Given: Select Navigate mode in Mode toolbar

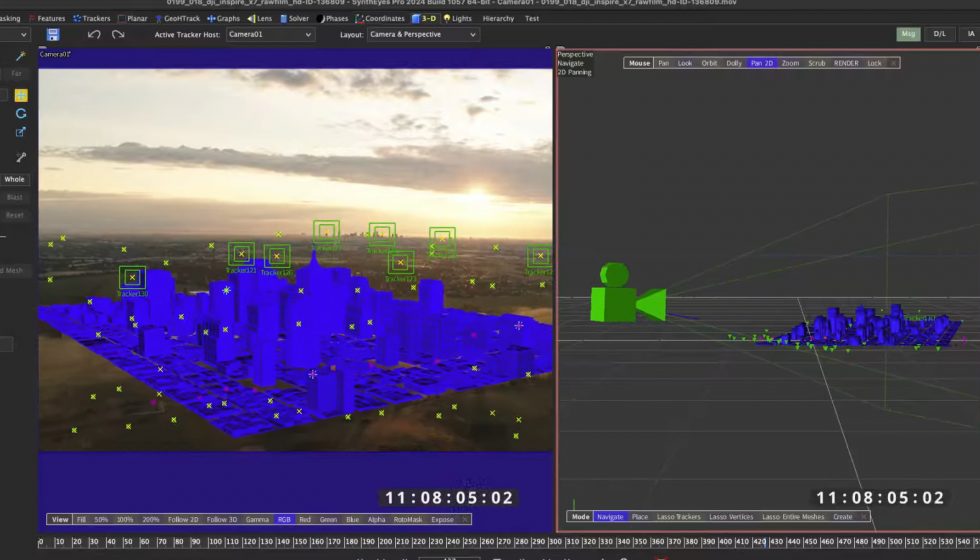Looking at the screenshot, I should 610,517.
